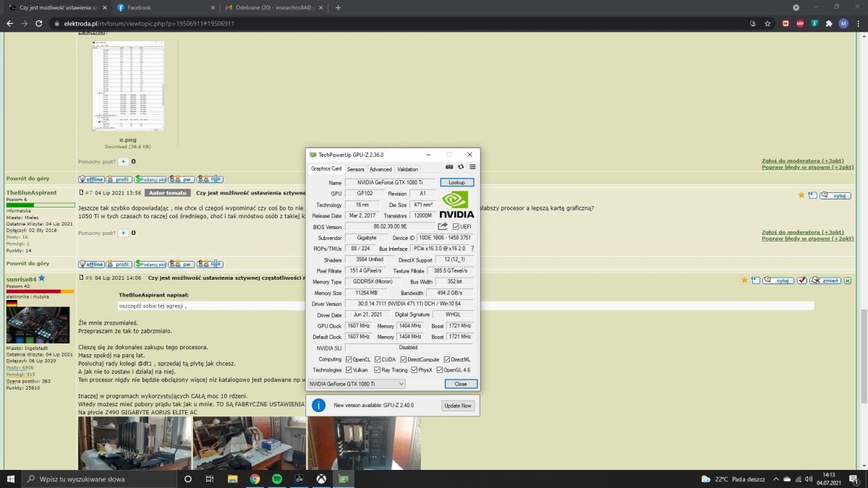Viewport: 868px width, 488px height.
Task: Click cytuj button on post #8
Action: click(778, 280)
